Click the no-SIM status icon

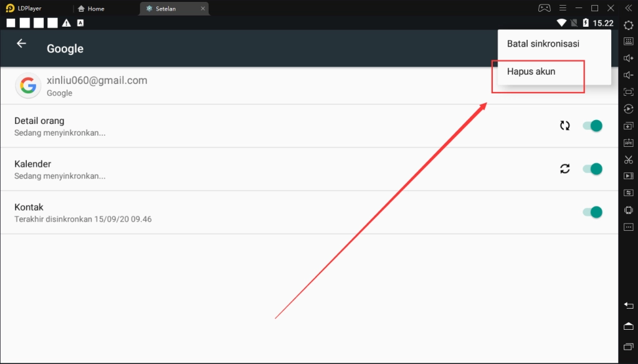pyautogui.click(x=574, y=23)
